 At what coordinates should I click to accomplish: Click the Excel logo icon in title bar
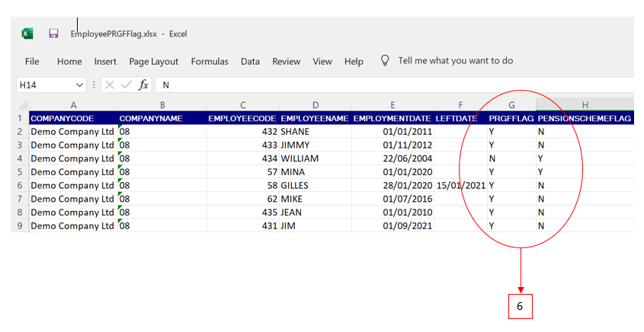27,34
